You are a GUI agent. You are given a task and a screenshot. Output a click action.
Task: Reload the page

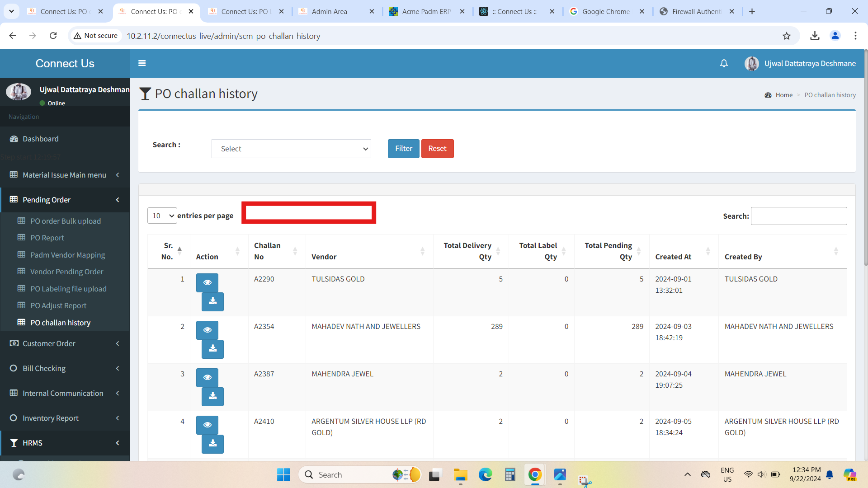point(53,36)
